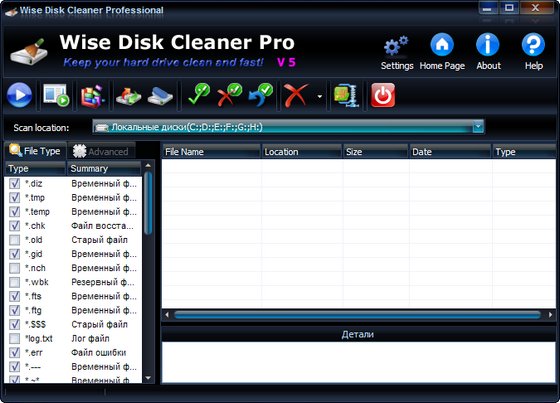Click the File Name column header

tap(211, 152)
